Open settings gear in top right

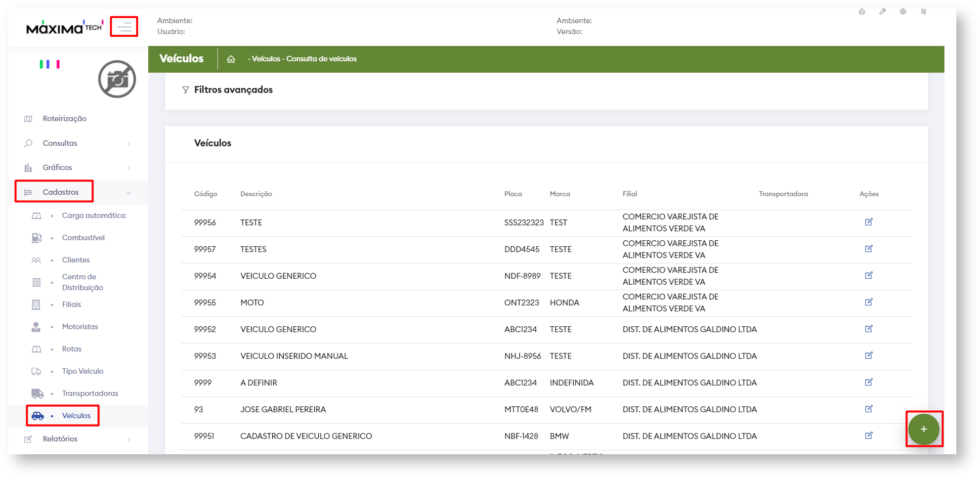[902, 12]
